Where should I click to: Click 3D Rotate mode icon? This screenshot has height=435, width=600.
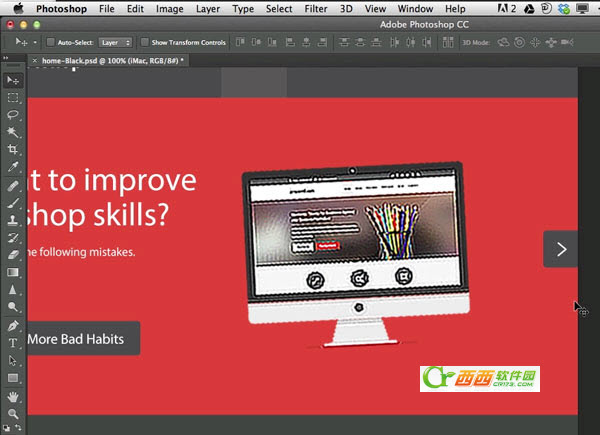pyautogui.click(x=503, y=42)
